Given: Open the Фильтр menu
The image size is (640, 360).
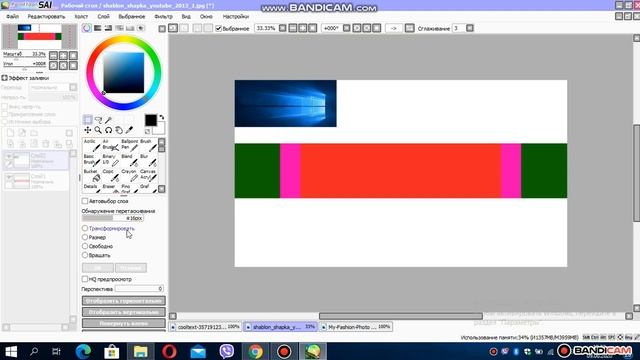Looking at the screenshot, I should point(163,16).
